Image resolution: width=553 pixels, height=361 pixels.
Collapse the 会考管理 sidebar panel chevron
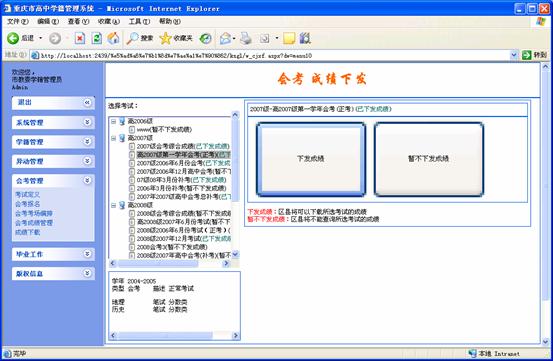tap(87, 180)
